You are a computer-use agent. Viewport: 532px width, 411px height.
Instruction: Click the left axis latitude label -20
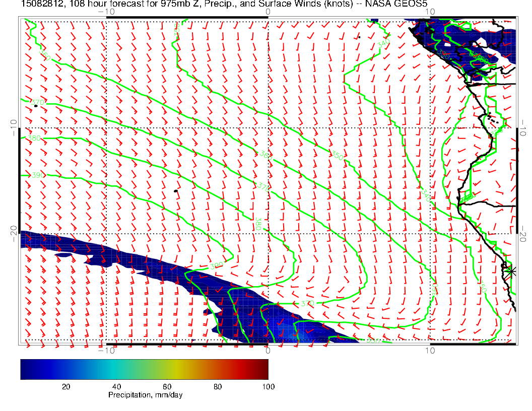[13, 233]
